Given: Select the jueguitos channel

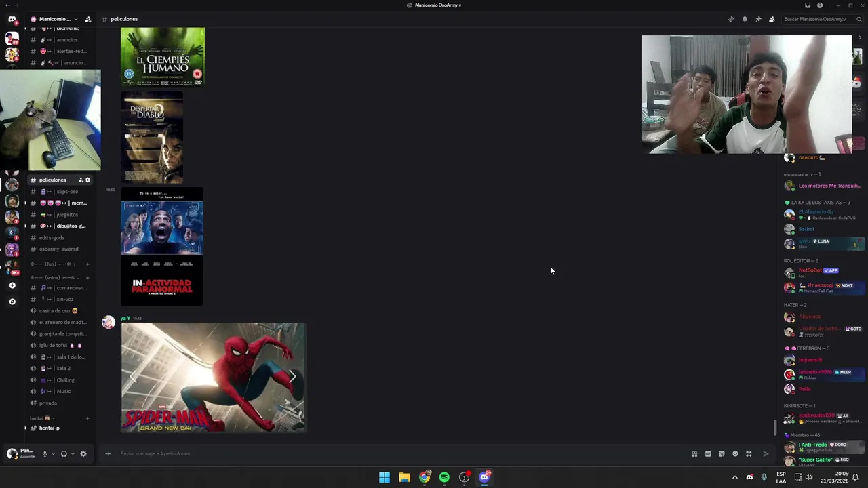Looking at the screenshot, I should click(60, 214).
